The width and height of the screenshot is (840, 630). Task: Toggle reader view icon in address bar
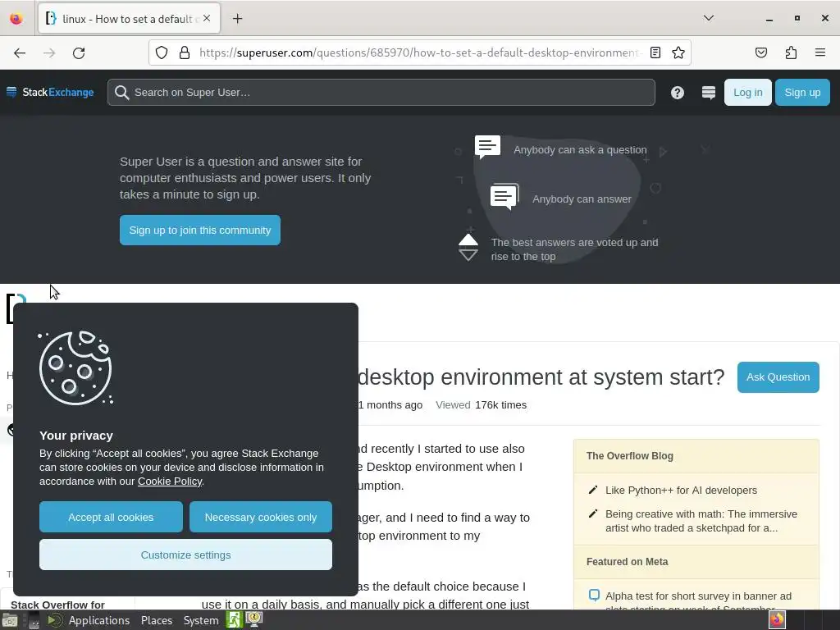[x=655, y=52]
